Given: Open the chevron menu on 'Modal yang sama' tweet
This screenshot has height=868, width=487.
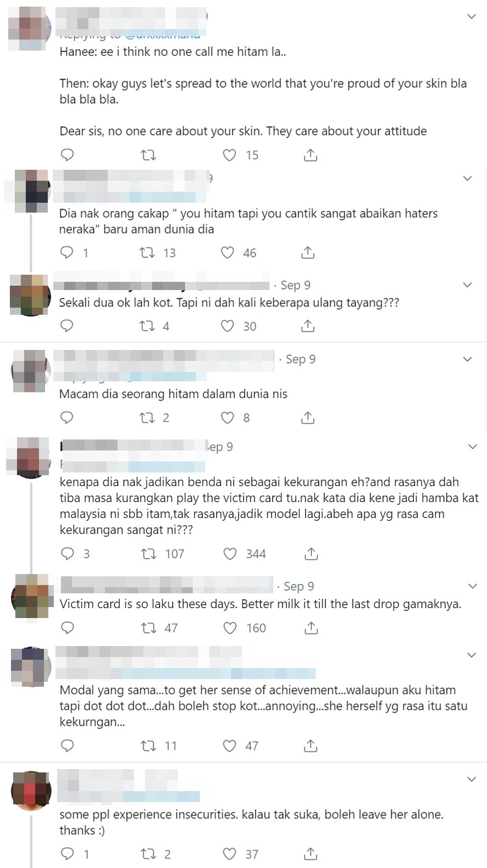Looking at the screenshot, I should pyautogui.click(x=471, y=655).
